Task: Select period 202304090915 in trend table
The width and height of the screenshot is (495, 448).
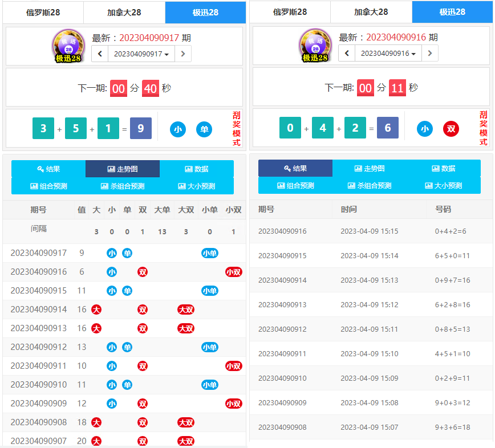Action: pos(39,291)
